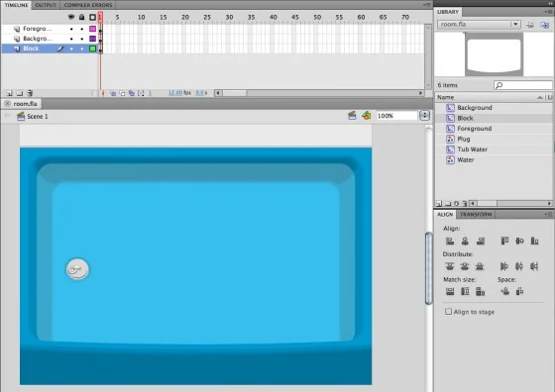Click Align bottom edge icon

(x=534, y=242)
